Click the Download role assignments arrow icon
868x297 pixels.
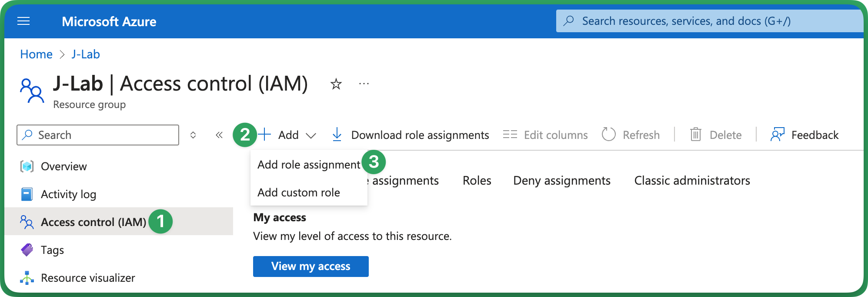coord(337,135)
